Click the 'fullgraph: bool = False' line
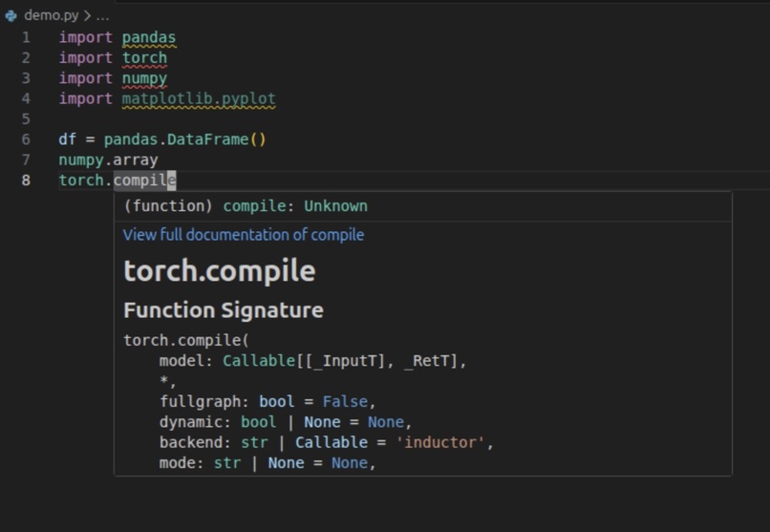Image resolution: width=770 pixels, height=532 pixels. point(267,402)
